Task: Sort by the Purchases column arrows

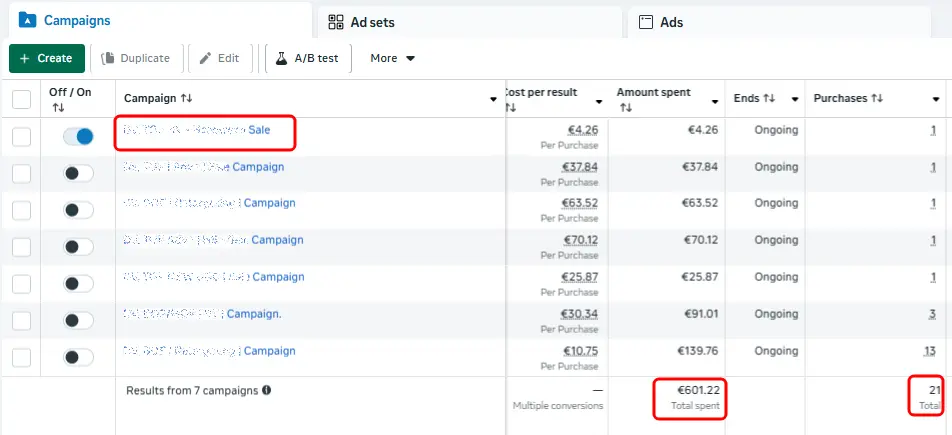Action: click(x=877, y=98)
